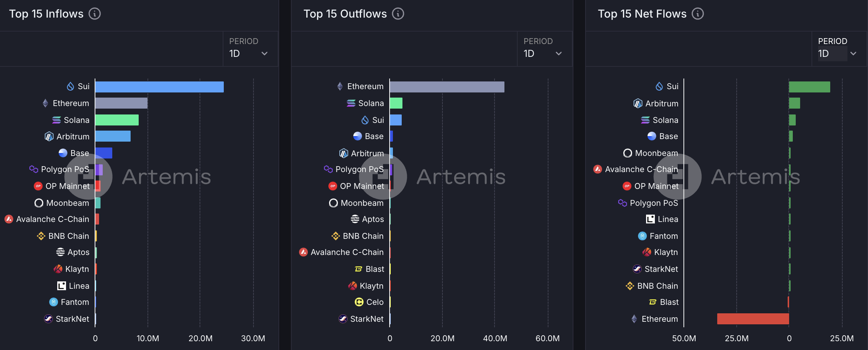
Task: Click the Base icon in Inflows chart
Action: [x=63, y=153]
